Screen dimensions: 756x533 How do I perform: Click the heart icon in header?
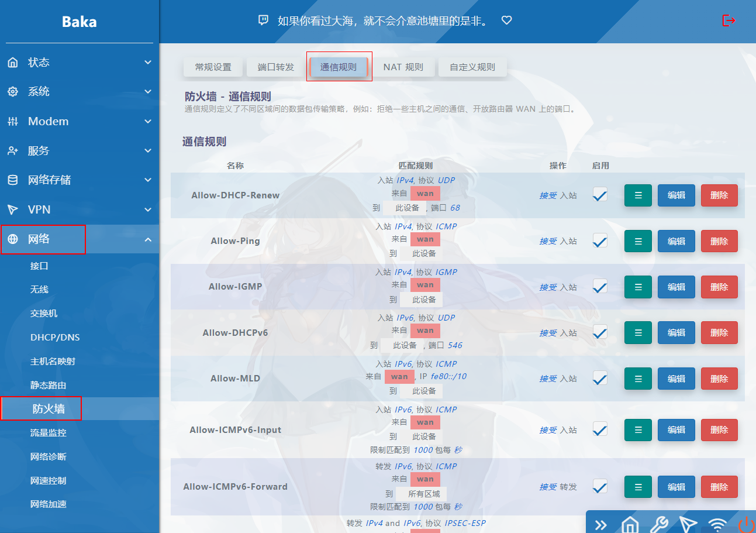(x=507, y=20)
